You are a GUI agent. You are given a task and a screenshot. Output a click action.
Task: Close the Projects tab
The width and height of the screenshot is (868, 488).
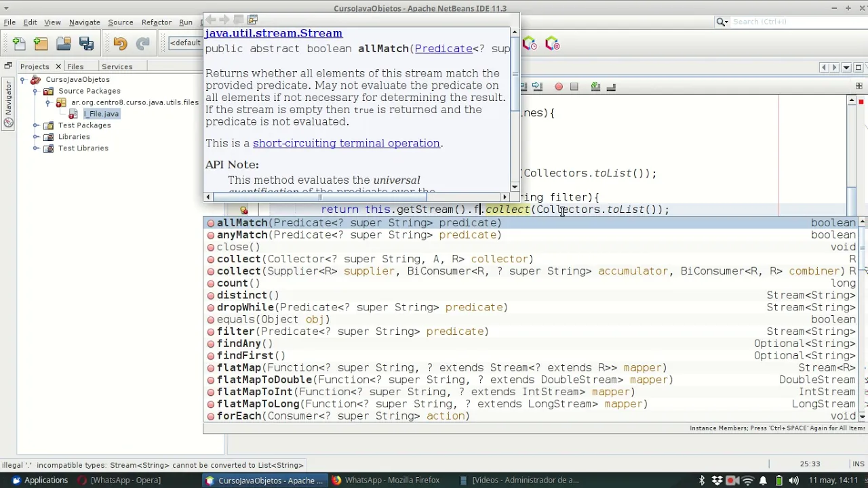click(x=58, y=66)
